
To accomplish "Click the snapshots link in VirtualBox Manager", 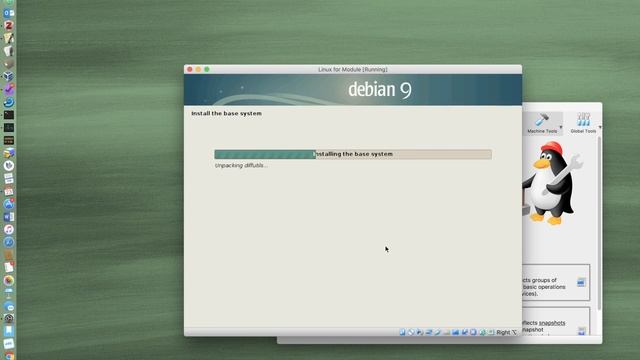I will click(x=552, y=323).
